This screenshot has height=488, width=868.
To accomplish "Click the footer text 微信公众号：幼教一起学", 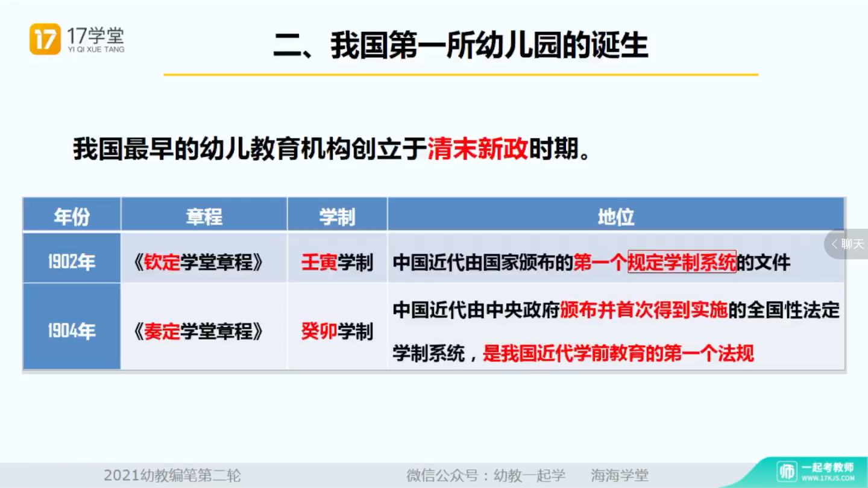I will [x=486, y=475].
